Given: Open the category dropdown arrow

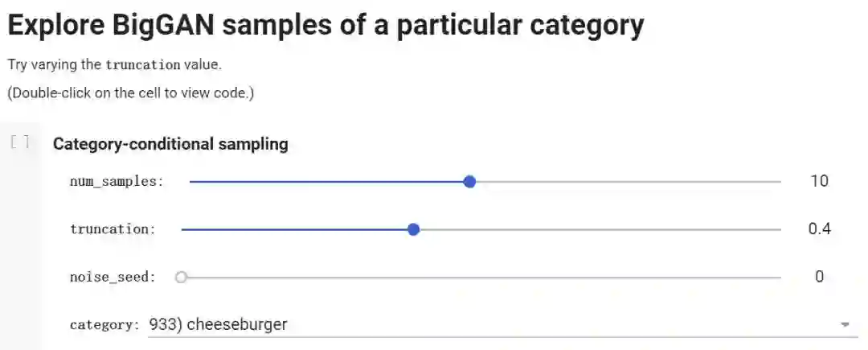Looking at the screenshot, I should click(845, 324).
